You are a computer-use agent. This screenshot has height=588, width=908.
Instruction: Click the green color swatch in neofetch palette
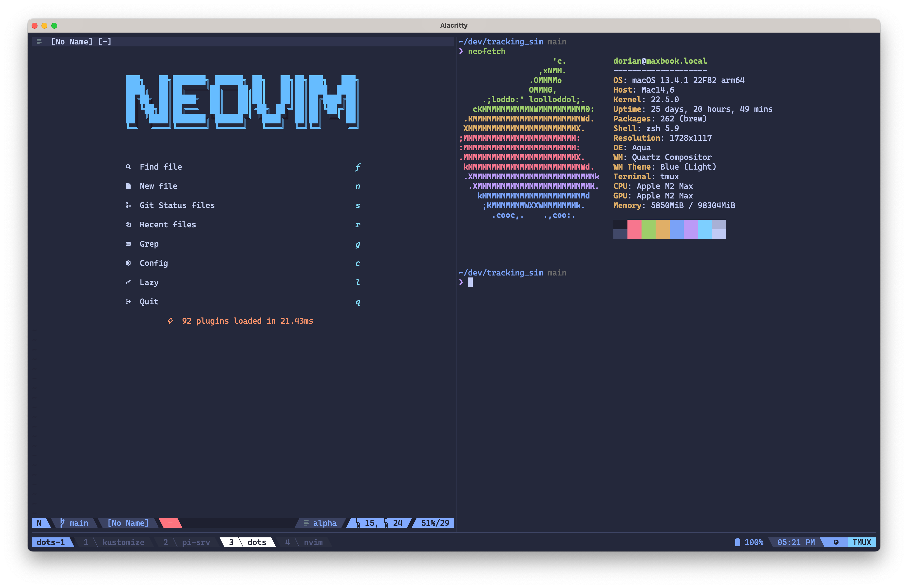[x=648, y=229]
